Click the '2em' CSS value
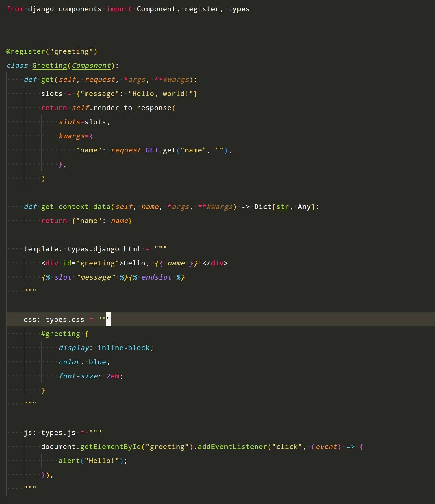The image size is (435, 504). tap(113, 376)
